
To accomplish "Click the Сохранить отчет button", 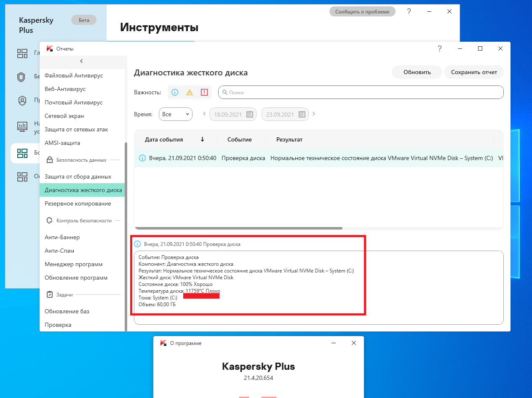I will click(x=474, y=72).
